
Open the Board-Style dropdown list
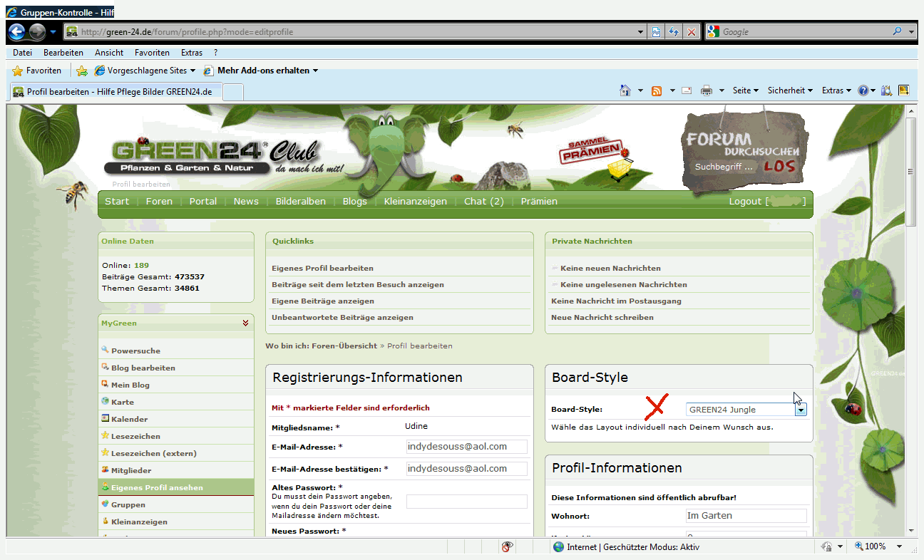(801, 410)
